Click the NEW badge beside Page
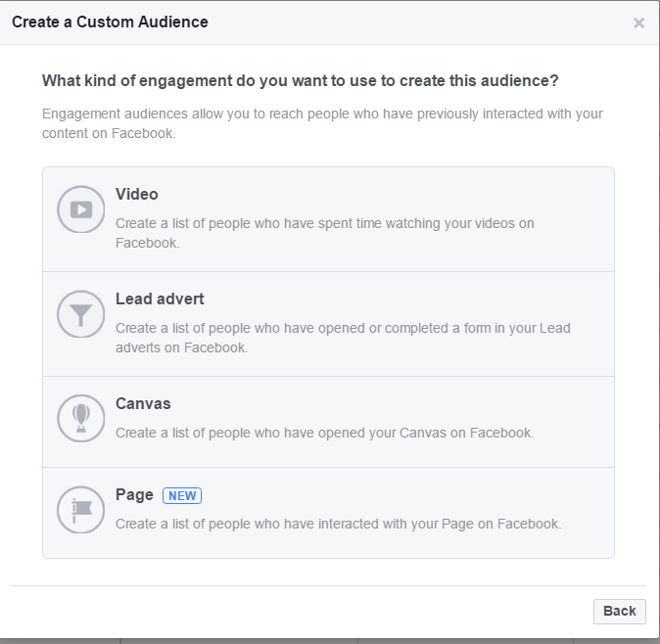 [x=182, y=495]
